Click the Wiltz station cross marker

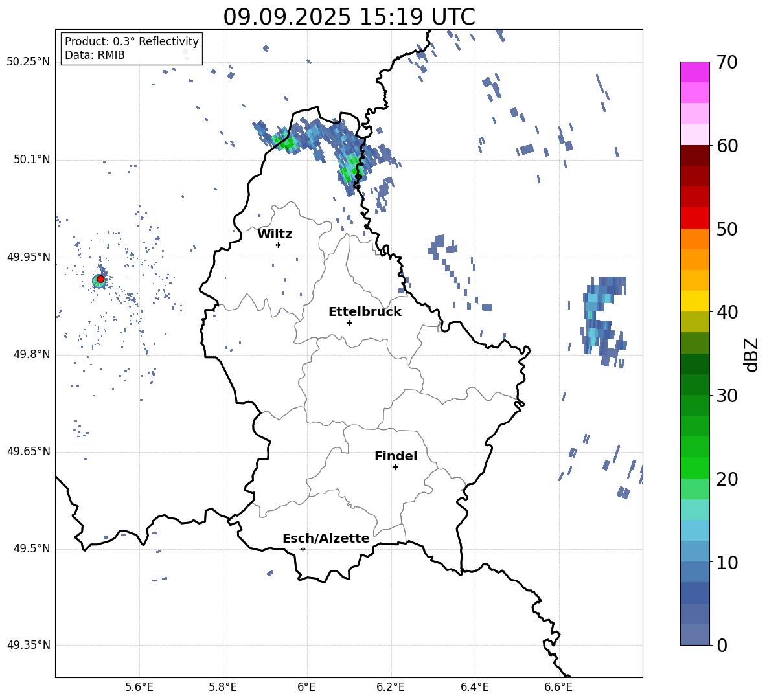pyautogui.click(x=279, y=245)
